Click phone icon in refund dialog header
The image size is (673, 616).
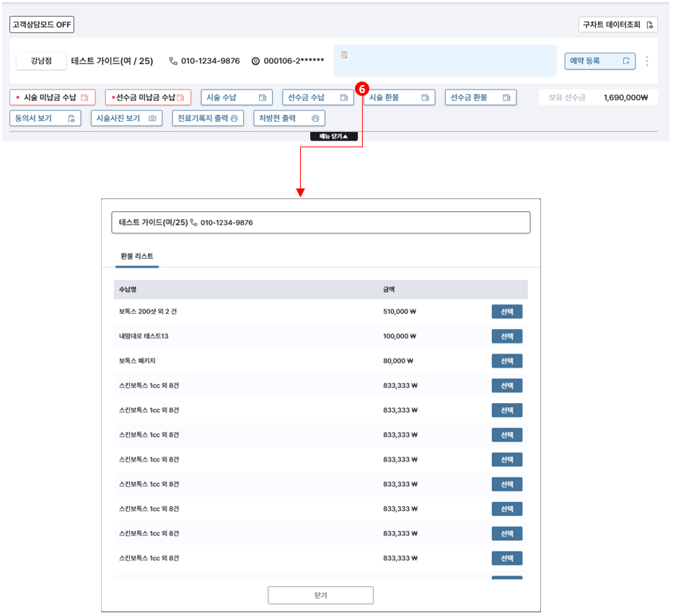[x=193, y=222]
